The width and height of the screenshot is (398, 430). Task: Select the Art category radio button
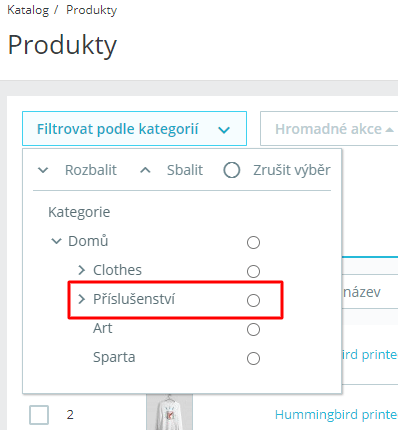[x=253, y=329]
